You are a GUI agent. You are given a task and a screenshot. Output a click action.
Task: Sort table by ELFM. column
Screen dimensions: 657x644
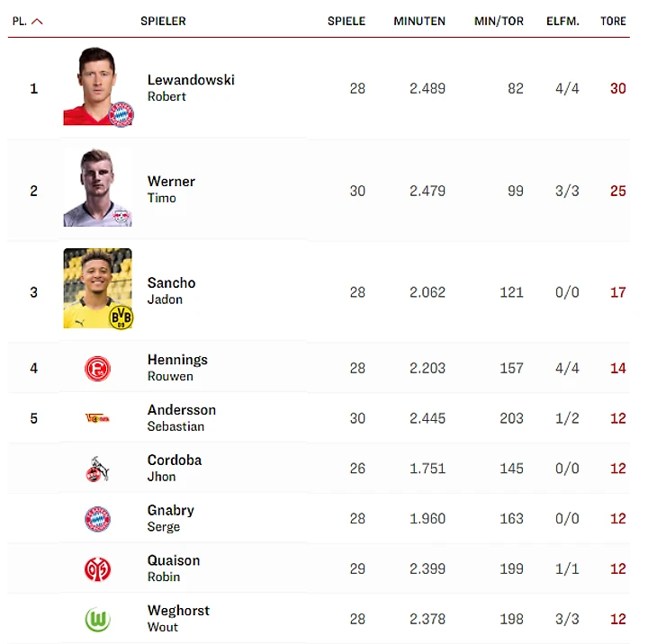click(x=562, y=22)
